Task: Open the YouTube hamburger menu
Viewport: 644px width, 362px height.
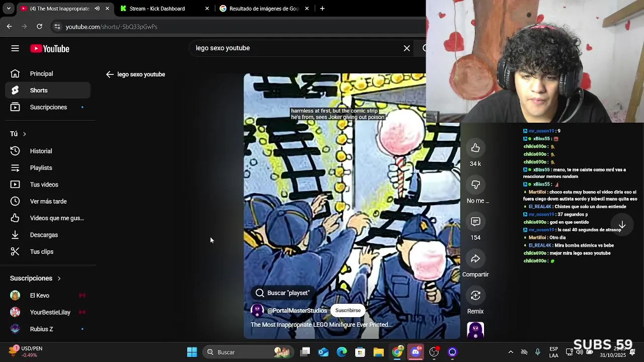Action: coord(15,48)
